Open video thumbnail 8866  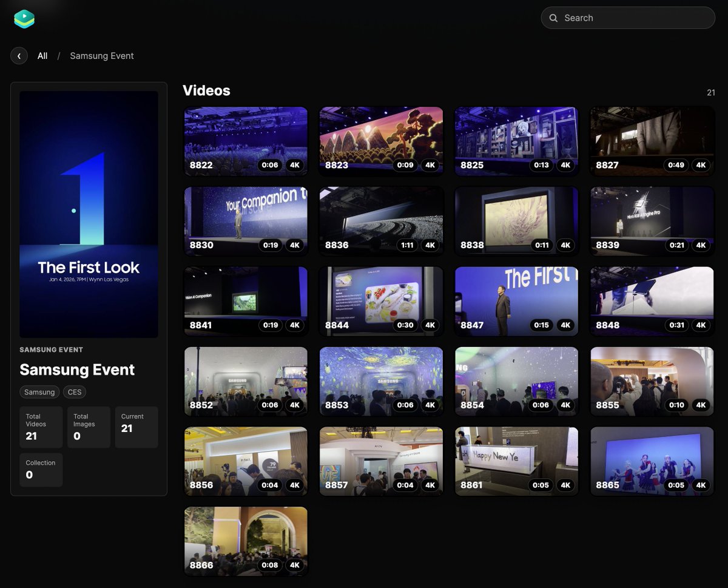[x=246, y=541]
